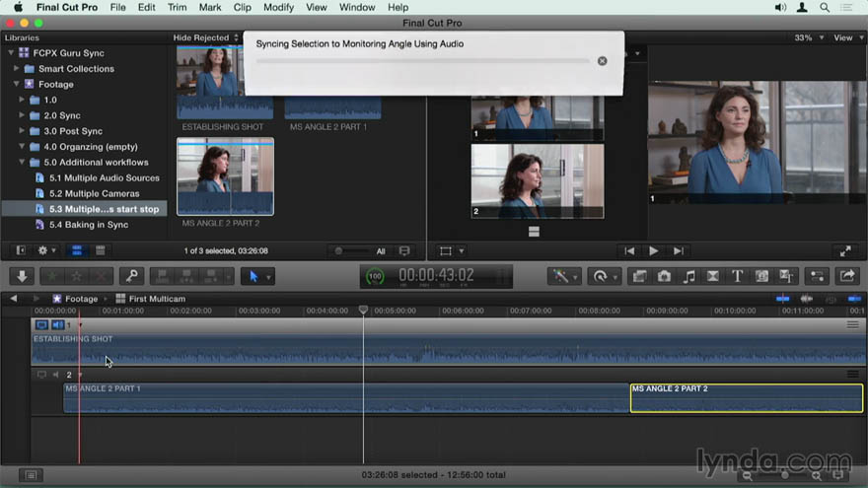Open the Mark menu
868x488 pixels.
[x=210, y=7]
